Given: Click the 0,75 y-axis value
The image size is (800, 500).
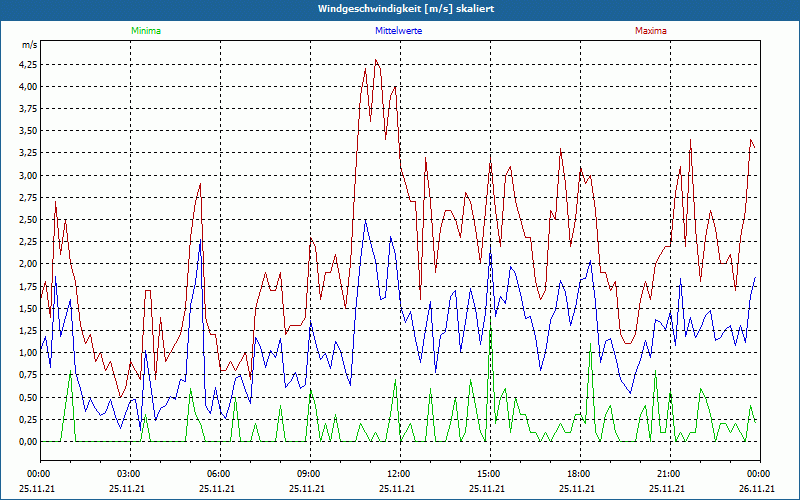Looking at the screenshot, I should [28, 375].
